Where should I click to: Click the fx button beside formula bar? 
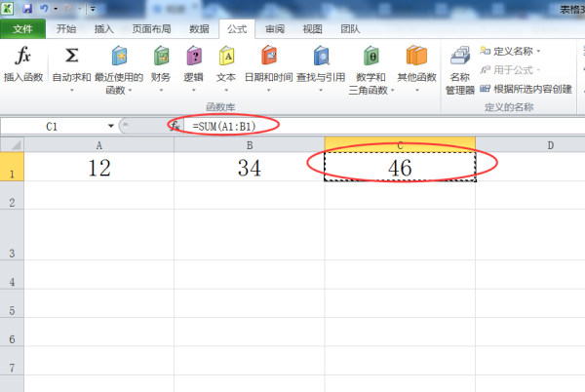click(175, 126)
